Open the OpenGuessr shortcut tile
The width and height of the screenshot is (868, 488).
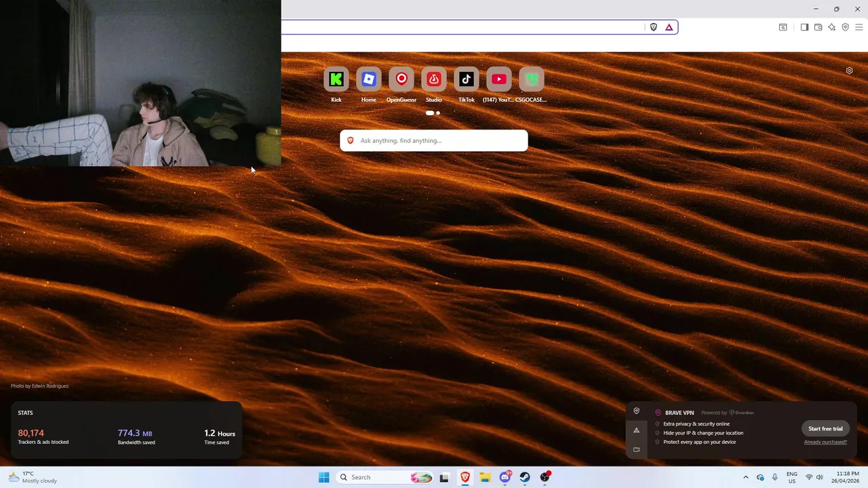coord(401,79)
